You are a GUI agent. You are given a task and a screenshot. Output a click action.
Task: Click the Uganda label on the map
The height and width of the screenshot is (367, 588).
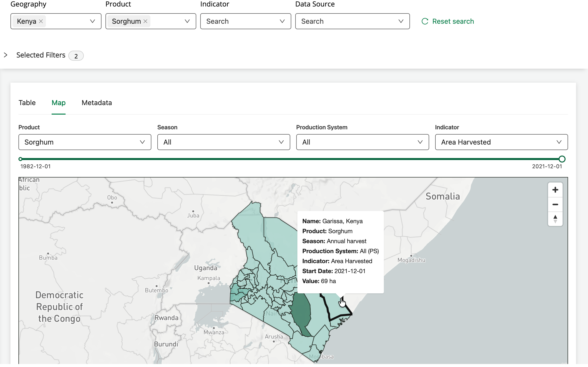pyautogui.click(x=206, y=268)
